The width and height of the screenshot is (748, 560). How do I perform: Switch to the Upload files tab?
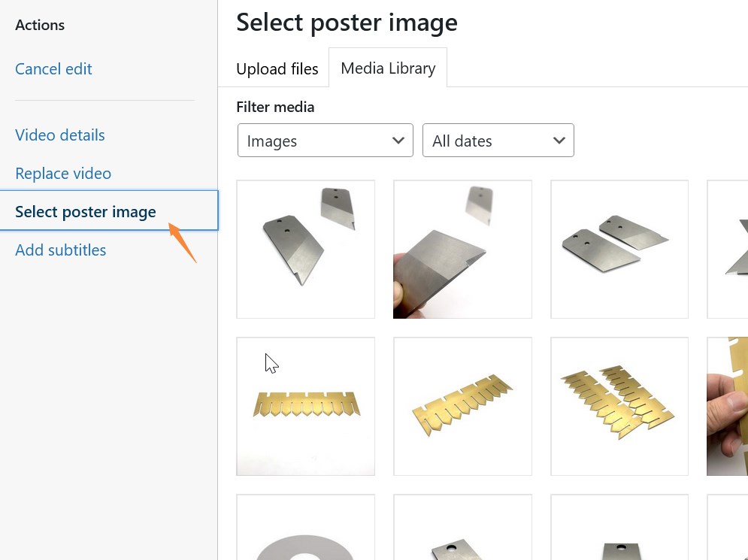[x=277, y=69]
